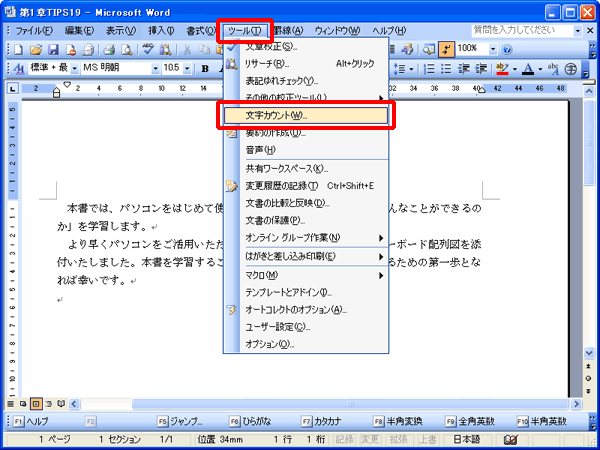Click the F8 半角変換 button
The image size is (600, 450).
tap(398, 422)
